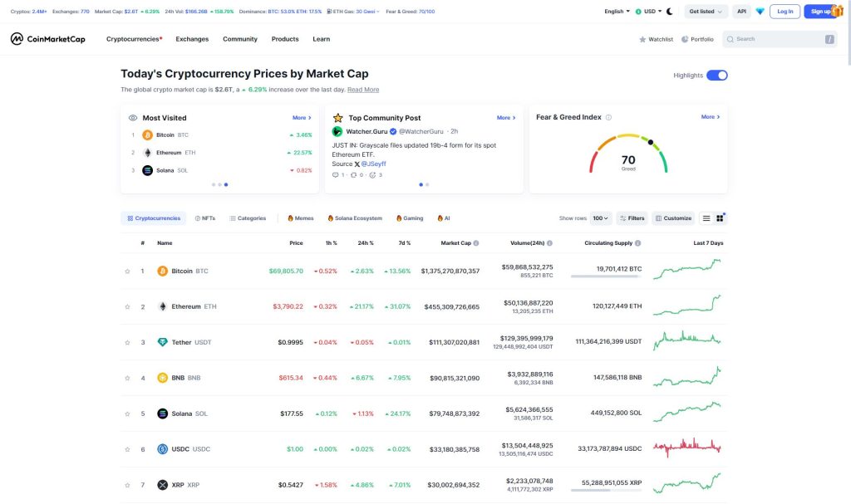The height and width of the screenshot is (504, 851).
Task: Switch to dark mode moon icon
Action: pos(670,12)
